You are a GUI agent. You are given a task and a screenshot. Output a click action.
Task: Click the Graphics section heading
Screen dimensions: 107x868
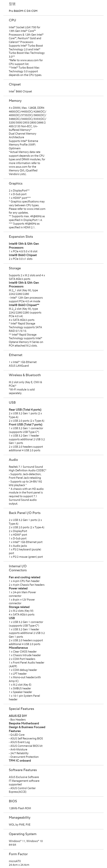(x=16, y=184)
